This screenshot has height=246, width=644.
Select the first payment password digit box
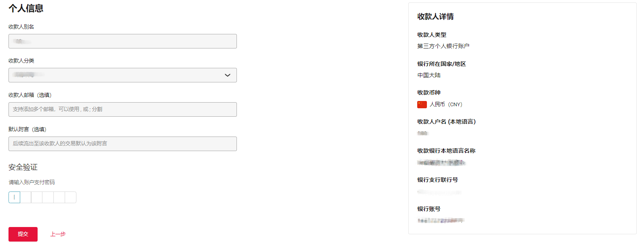(x=15, y=197)
